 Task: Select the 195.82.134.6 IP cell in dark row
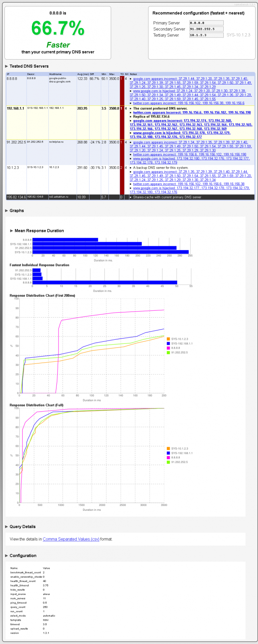click(x=16, y=197)
